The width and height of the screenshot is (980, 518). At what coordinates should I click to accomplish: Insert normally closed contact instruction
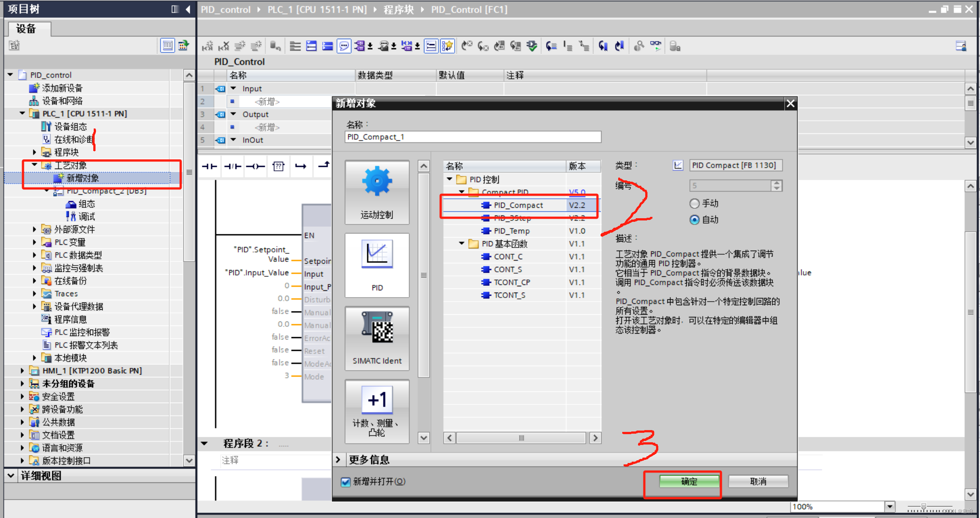point(232,166)
